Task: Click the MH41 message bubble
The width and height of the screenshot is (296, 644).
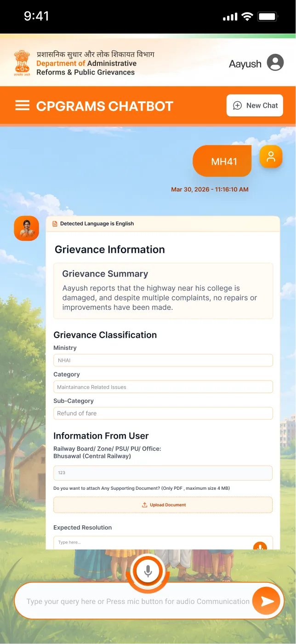Action: [x=222, y=161]
